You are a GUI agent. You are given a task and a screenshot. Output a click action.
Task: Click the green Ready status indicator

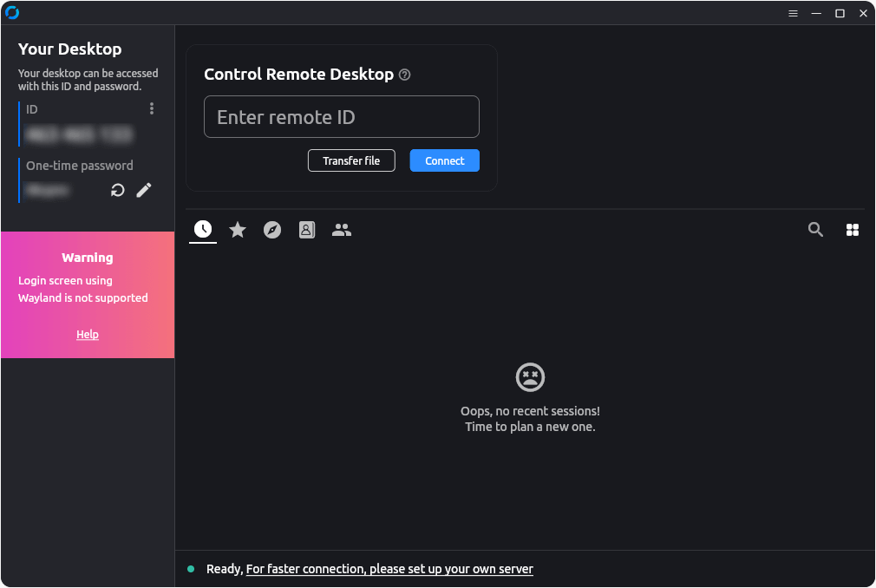191,568
